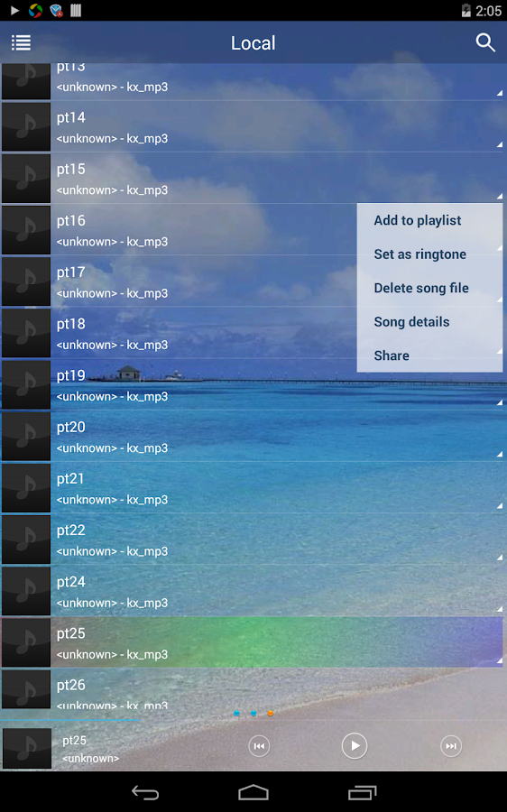Click the Local page title
This screenshot has height=812, width=507.
pyautogui.click(x=253, y=43)
